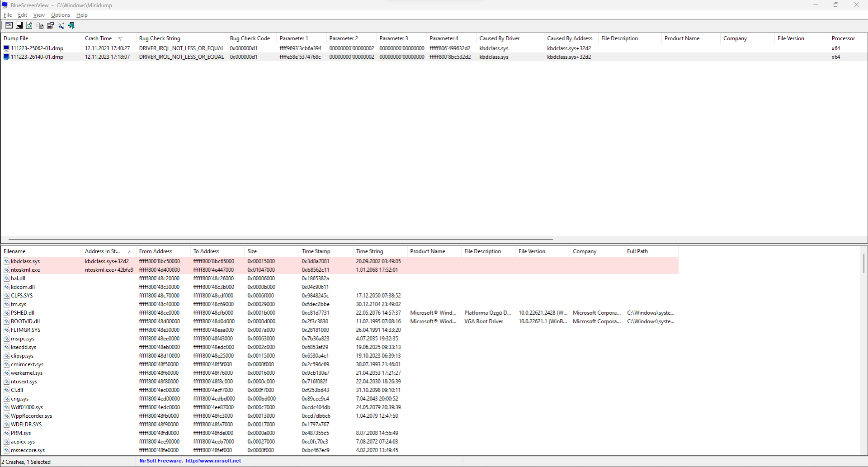Open the File menu
This screenshot has width=868, height=467.
pos(8,15)
